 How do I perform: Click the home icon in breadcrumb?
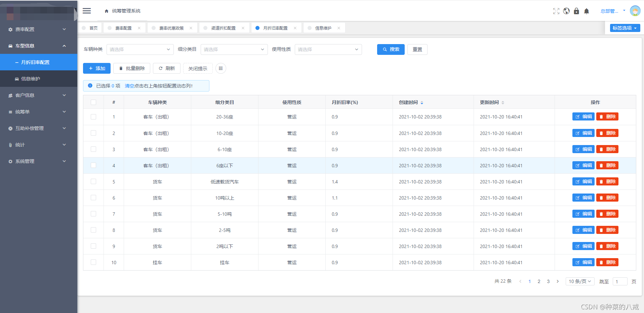pyautogui.click(x=107, y=11)
